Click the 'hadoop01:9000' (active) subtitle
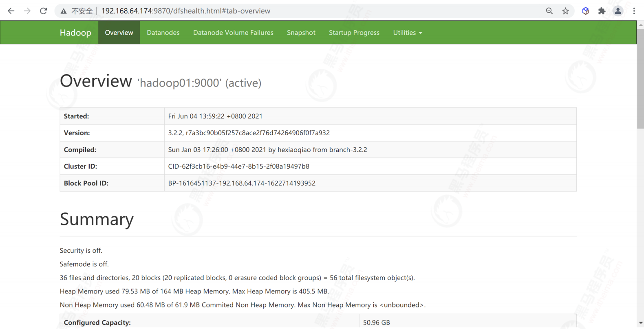This screenshot has height=329, width=644. point(199,83)
